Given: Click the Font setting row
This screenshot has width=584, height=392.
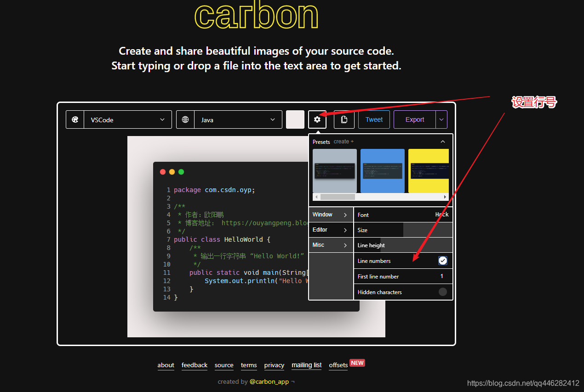Looking at the screenshot, I should point(403,215).
